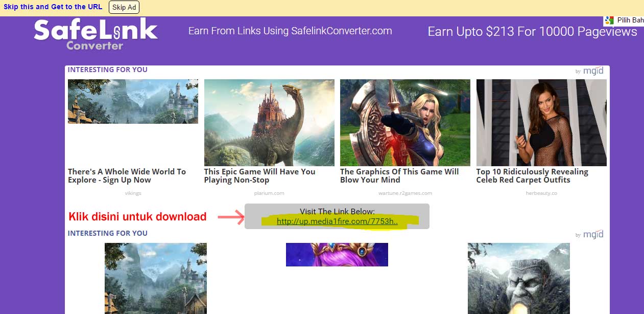Image resolution: width=644 pixels, height=314 pixels.
Task: Click 'Top 10 Ridiculously Revealing Celeb Red Carpet Outfits'
Action: (x=532, y=176)
